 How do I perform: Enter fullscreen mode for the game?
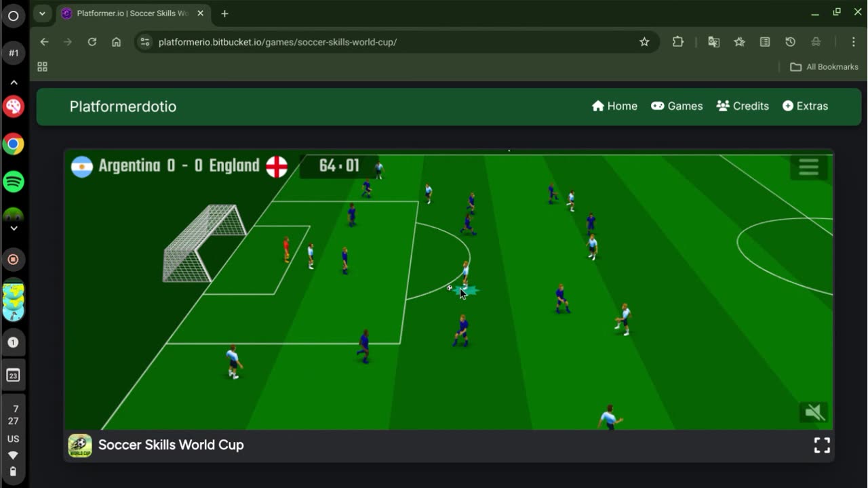(x=822, y=445)
